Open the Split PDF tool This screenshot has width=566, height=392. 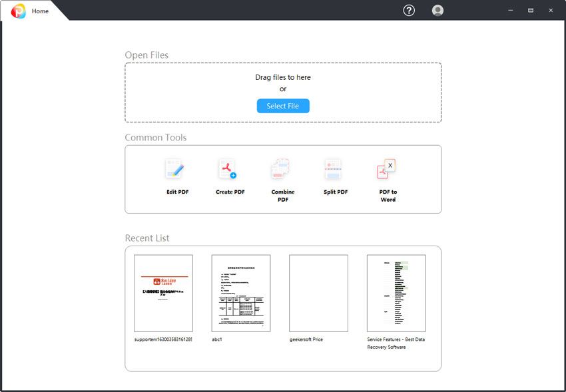pos(333,175)
